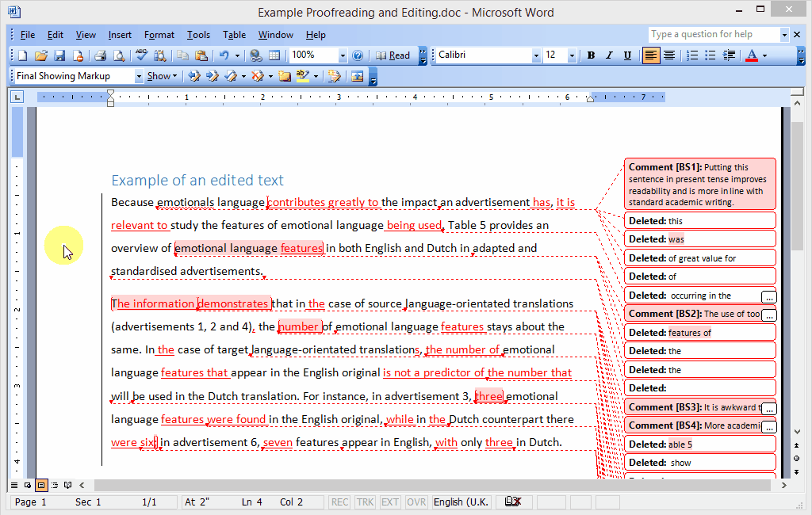Toggle Italic formatting

point(609,55)
